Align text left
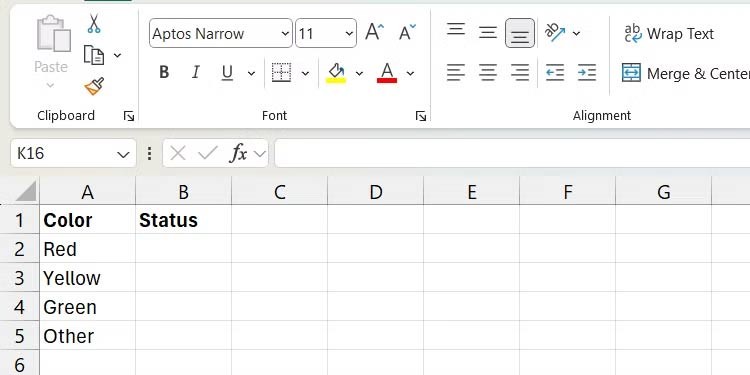The width and height of the screenshot is (750, 375). (456, 73)
